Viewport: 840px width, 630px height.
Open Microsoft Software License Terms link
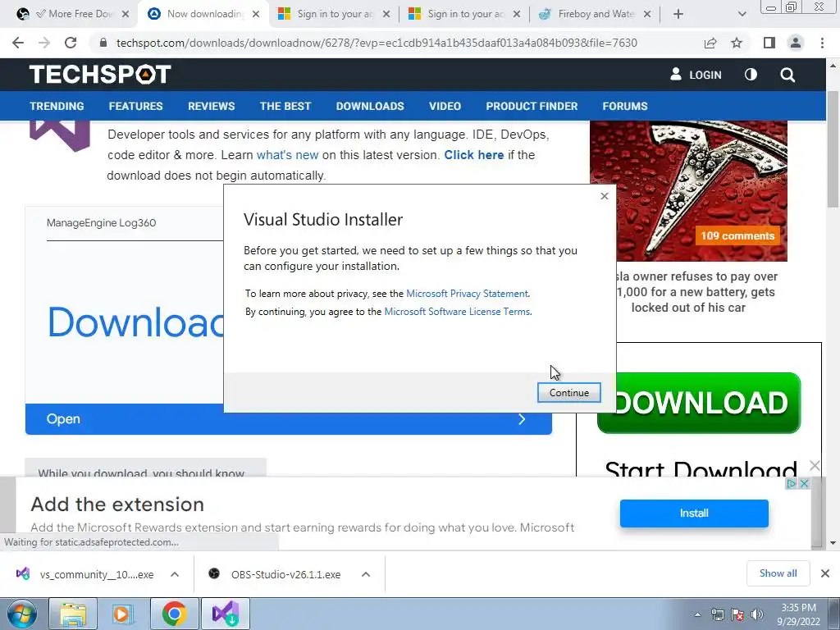coord(457,312)
